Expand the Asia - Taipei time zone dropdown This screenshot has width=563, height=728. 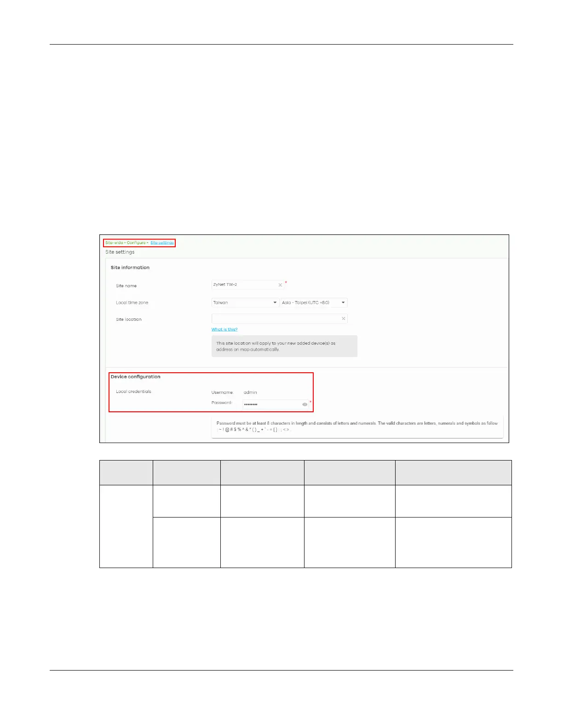click(x=314, y=302)
